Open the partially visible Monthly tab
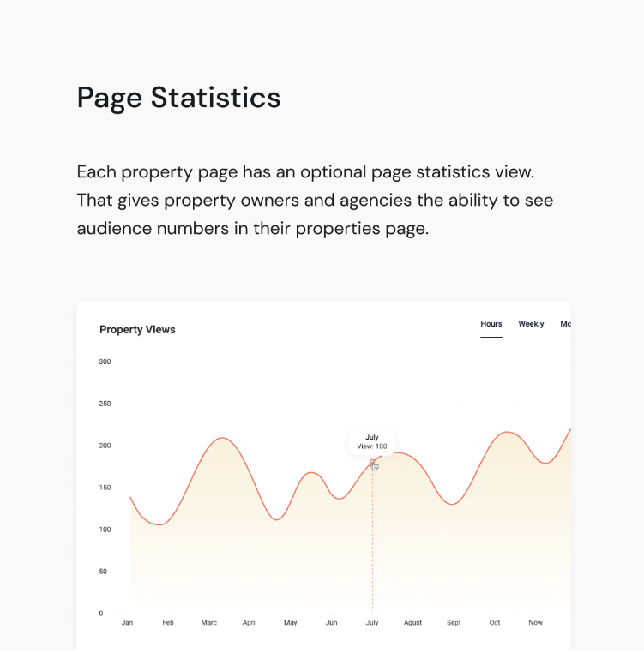Viewport: 644px width, 653px height. [565, 324]
